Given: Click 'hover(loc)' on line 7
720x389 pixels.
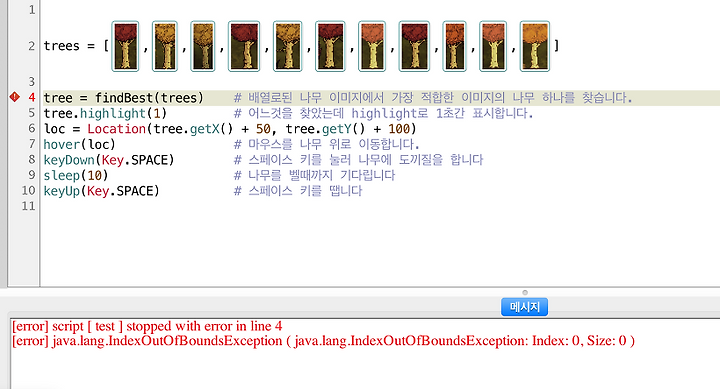Looking at the screenshot, I should (x=79, y=144).
